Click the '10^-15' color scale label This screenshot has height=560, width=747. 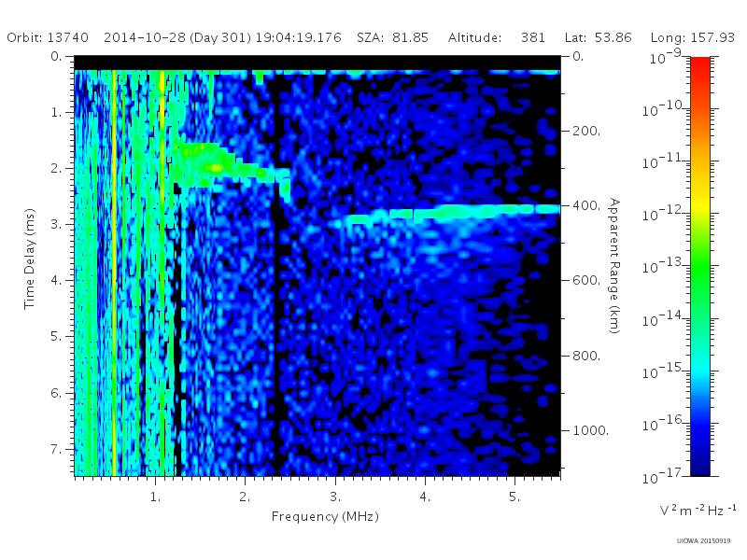point(663,371)
